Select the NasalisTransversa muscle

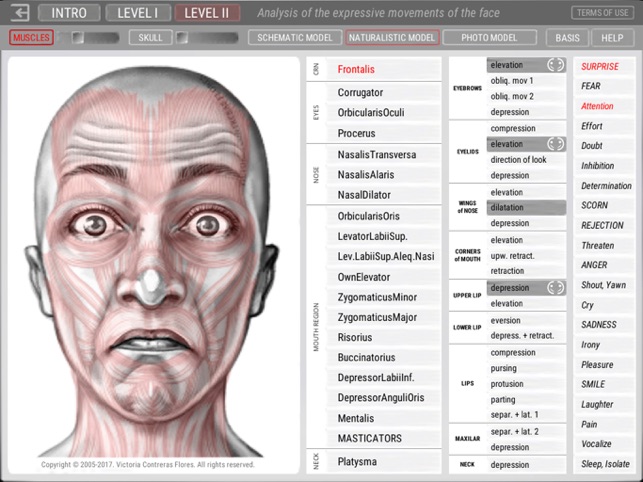click(x=384, y=155)
